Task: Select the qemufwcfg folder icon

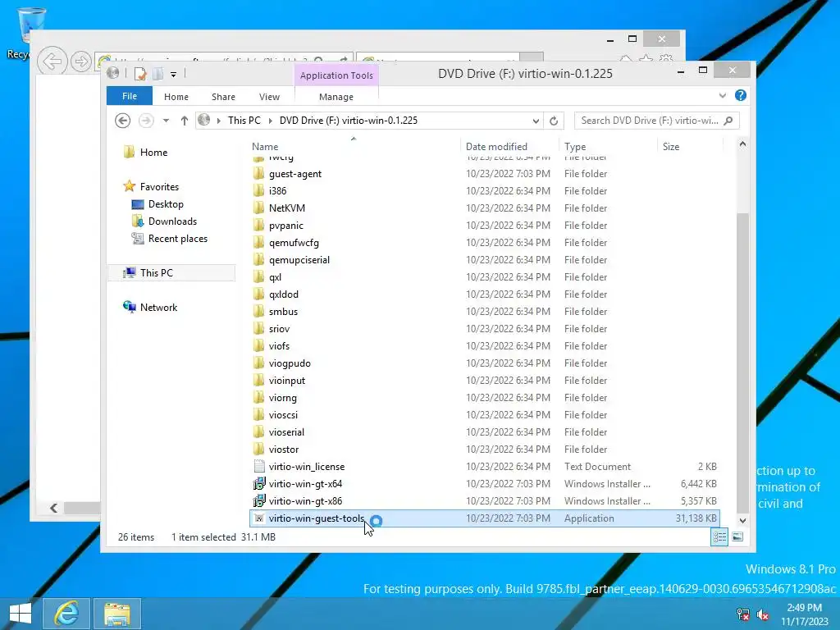Action: pyautogui.click(x=258, y=242)
